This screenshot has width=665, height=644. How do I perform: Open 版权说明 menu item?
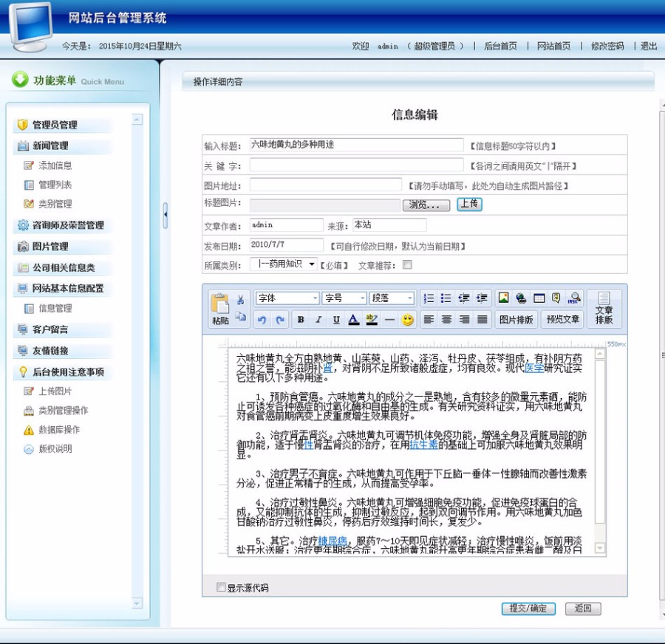55,448
